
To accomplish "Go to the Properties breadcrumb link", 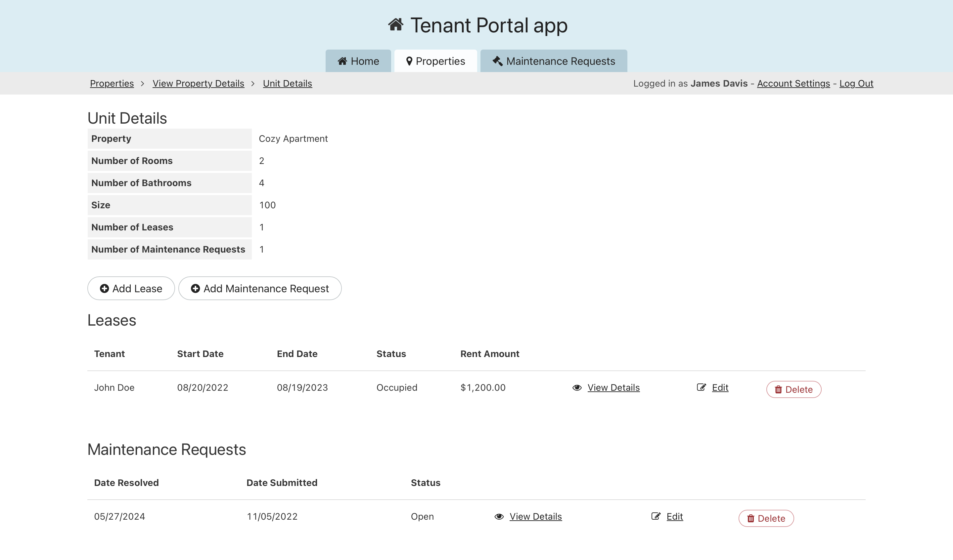I will tap(112, 84).
